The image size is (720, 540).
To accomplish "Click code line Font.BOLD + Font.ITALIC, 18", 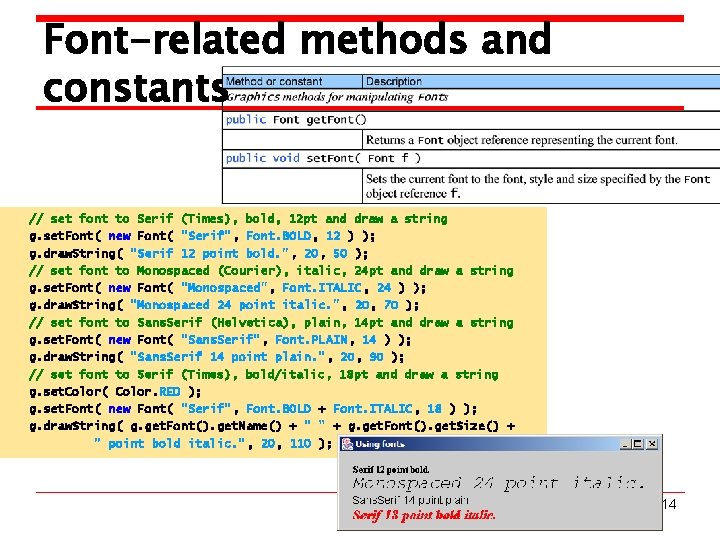I will (x=253, y=409).
